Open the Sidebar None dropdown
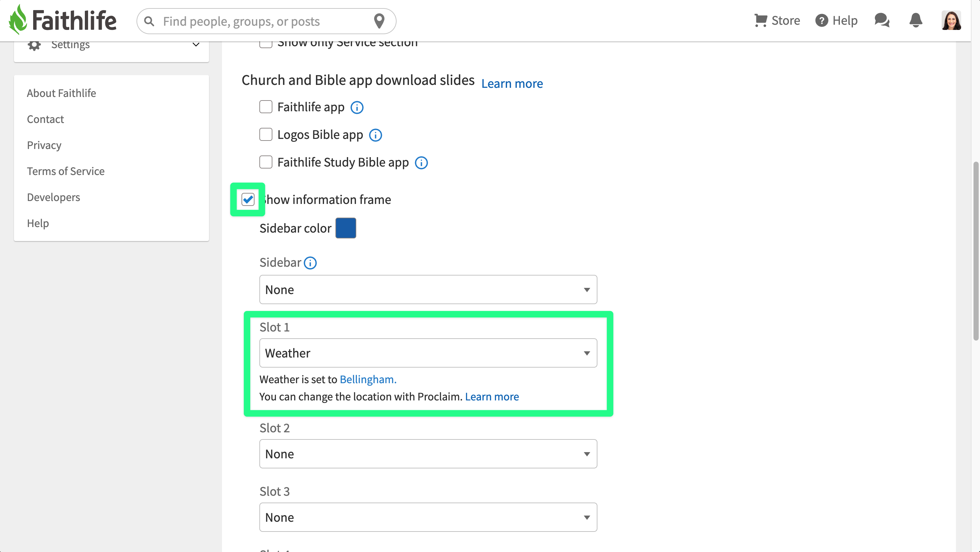This screenshot has width=980, height=552. click(428, 290)
